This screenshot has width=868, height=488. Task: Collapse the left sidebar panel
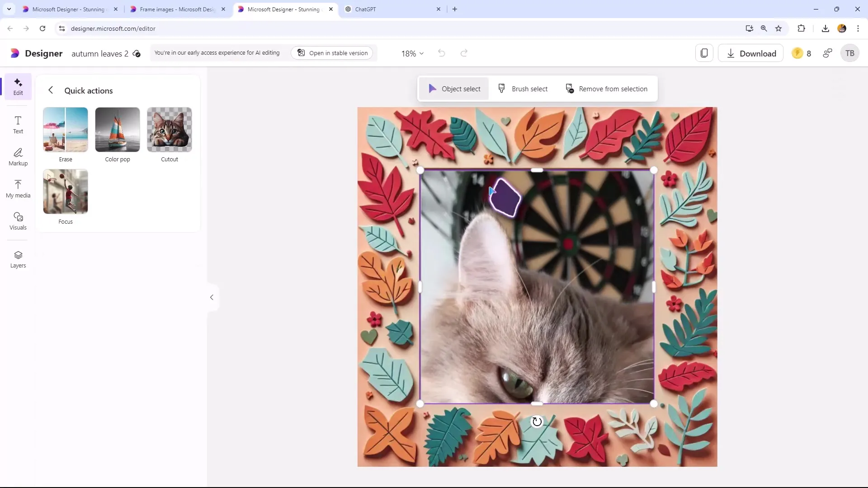[213, 297]
